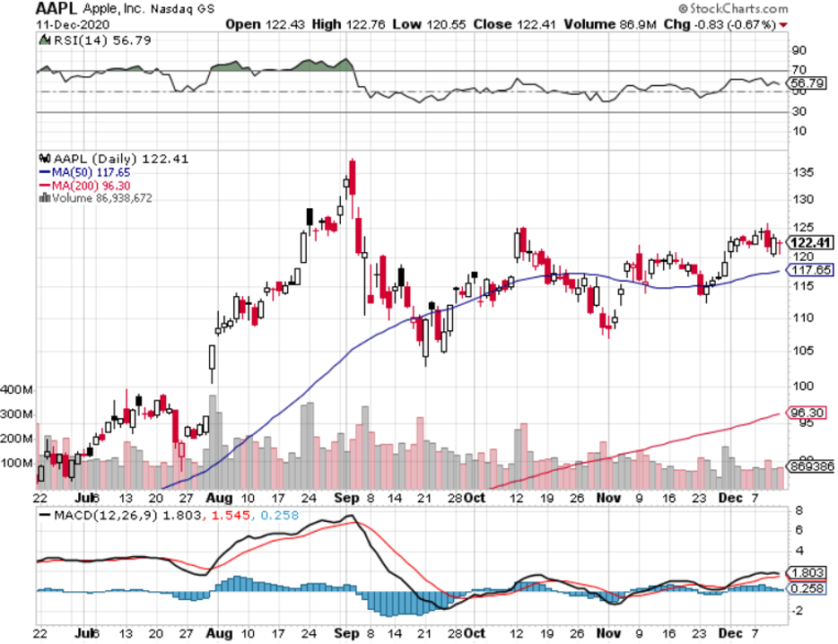Click the Volume 86.9M header value
838x644 pixels.
point(610,24)
